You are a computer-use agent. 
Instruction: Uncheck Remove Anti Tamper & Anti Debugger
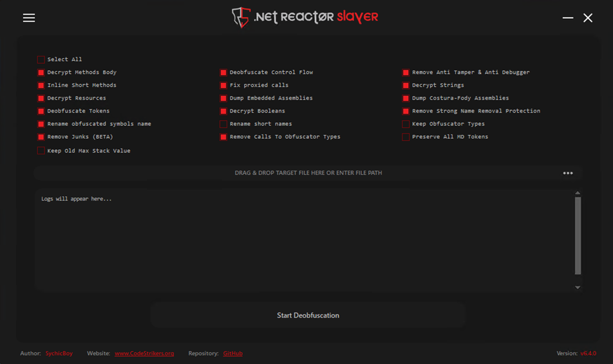click(x=406, y=73)
